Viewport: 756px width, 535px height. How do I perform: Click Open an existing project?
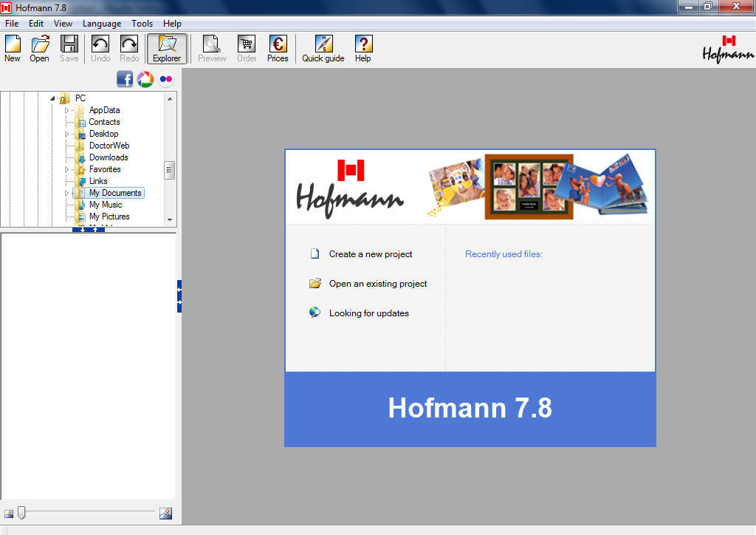377,284
